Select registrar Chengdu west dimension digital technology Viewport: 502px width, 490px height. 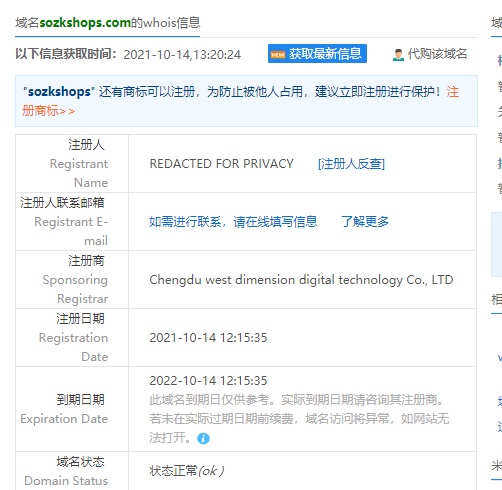click(301, 280)
